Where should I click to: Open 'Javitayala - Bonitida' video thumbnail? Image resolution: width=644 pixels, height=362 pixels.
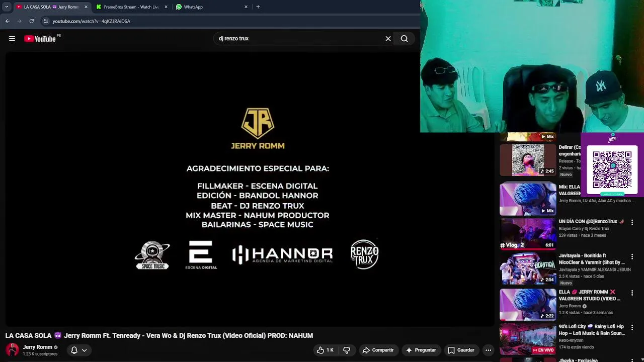pos(528,268)
